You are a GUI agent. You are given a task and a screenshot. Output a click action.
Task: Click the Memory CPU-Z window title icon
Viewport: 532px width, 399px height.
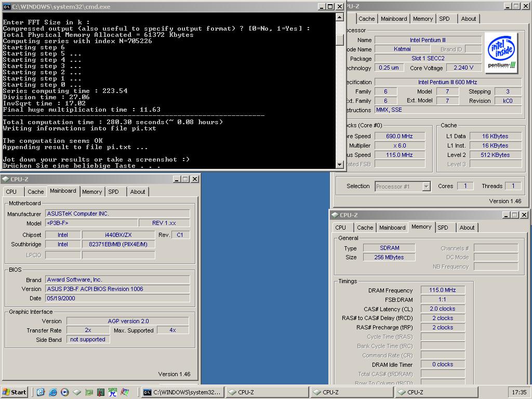[x=335, y=215]
